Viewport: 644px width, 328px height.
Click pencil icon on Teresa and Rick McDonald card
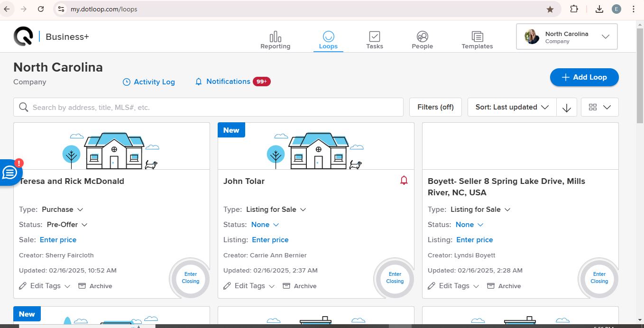pyautogui.click(x=23, y=286)
